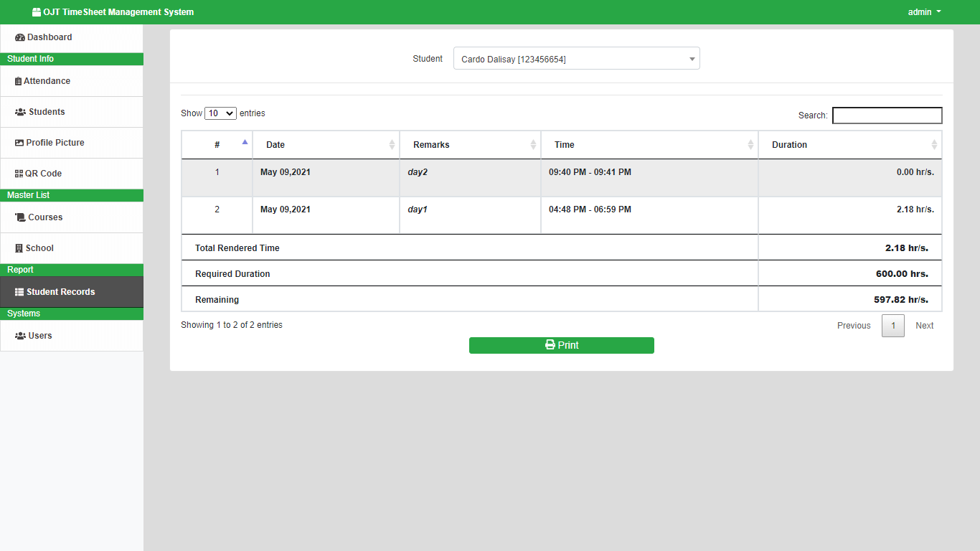Click the Next pagination link
Screen dimensions: 980x551
click(x=924, y=325)
